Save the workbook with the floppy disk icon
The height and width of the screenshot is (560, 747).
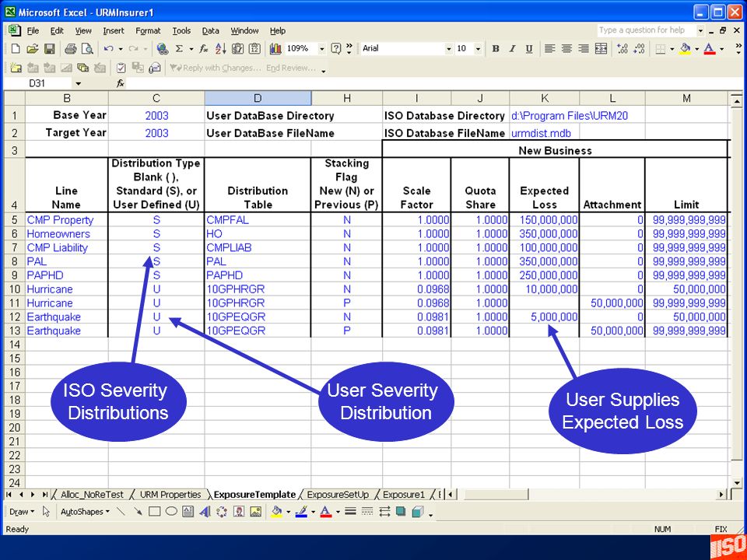49,48
